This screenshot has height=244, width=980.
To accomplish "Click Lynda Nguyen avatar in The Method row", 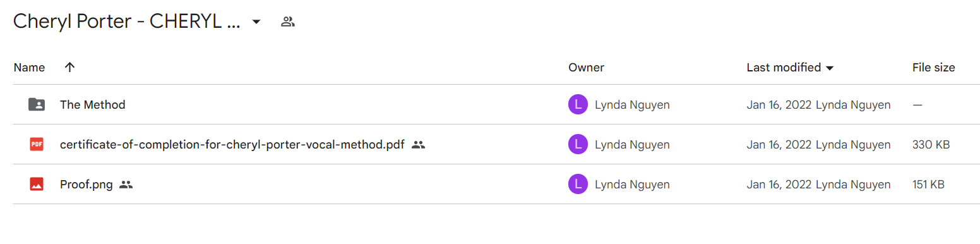I will (578, 105).
